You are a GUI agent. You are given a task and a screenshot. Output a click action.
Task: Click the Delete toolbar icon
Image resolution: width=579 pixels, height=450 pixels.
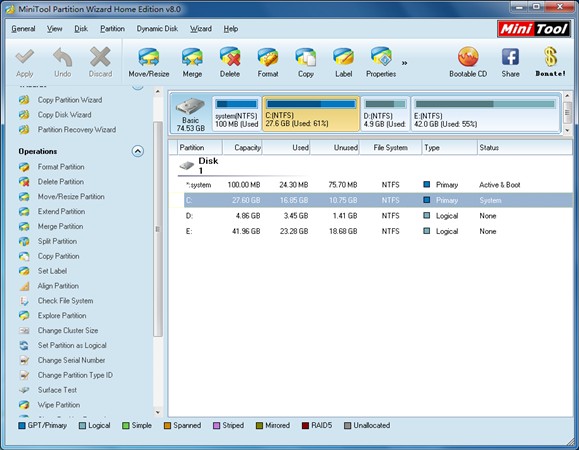230,57
